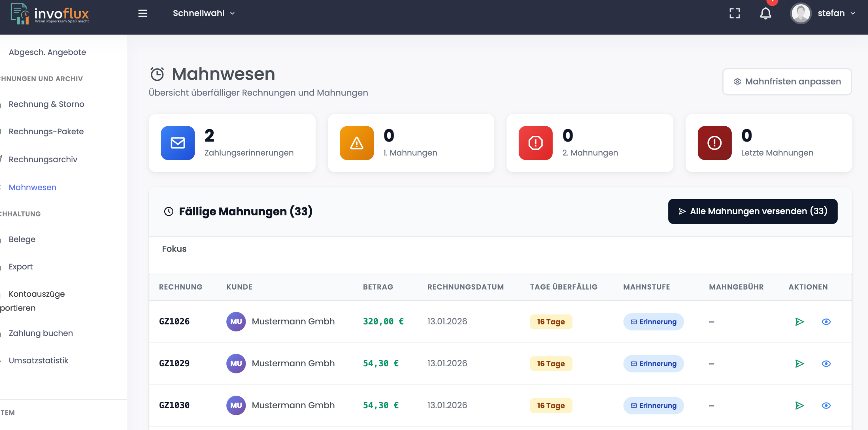Open Rechnungsarchiv in sidebar
Screen dimensions: 868x430
pos(43,160)
